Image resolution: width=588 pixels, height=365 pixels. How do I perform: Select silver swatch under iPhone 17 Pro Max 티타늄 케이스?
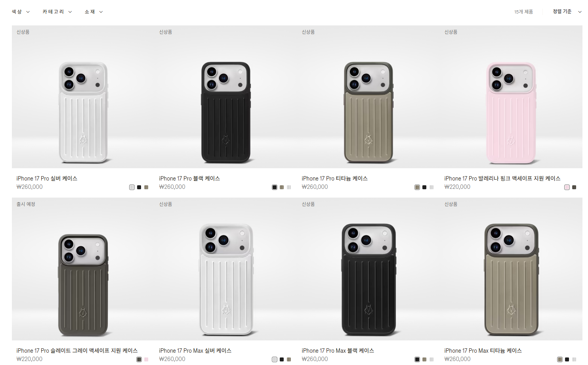pos(574,359)
